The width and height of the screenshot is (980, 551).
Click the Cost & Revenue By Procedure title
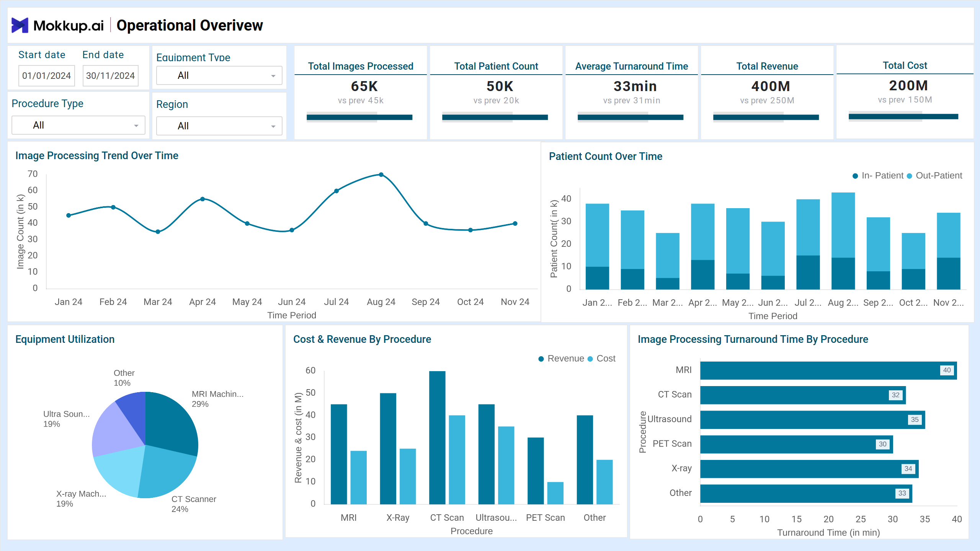tap(362, 339)
